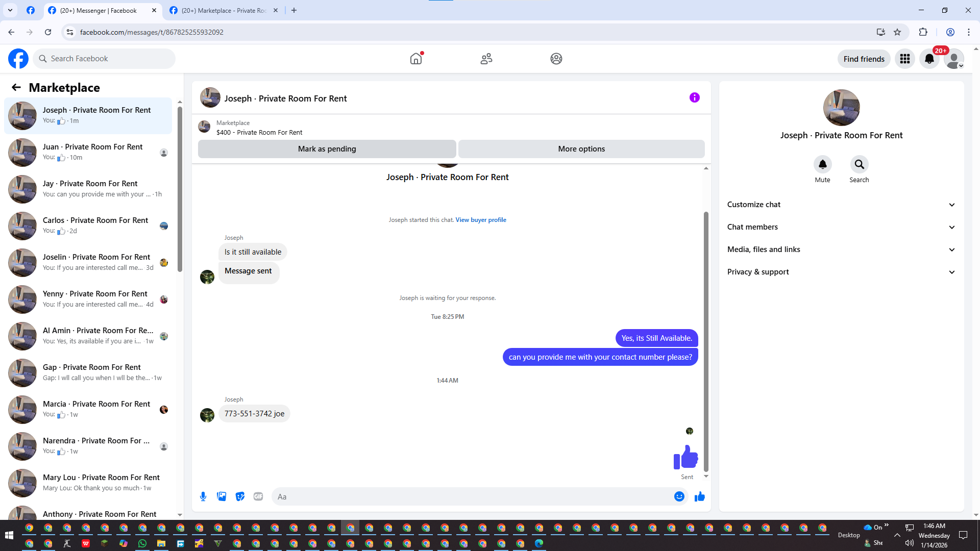The image size is (980, 551).
Task: Open the View buyer profile link
Action: pyautogui.click(x=480, y=220)
